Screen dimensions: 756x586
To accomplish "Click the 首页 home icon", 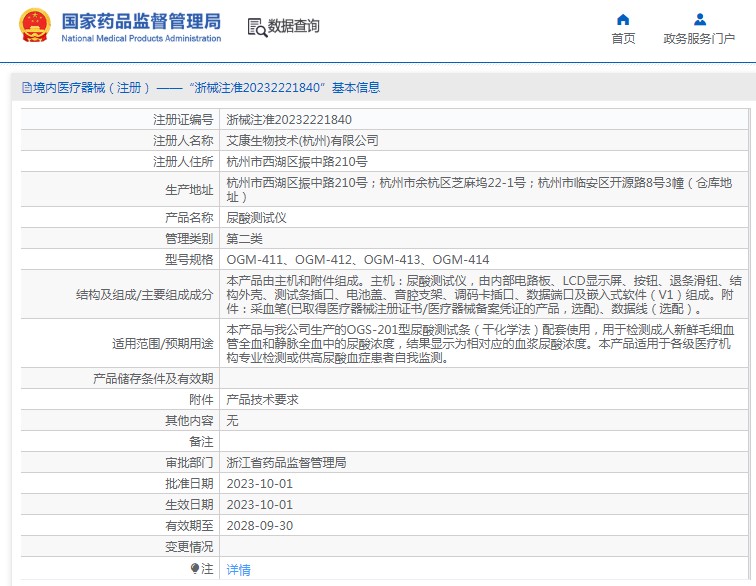I will 623,20.
